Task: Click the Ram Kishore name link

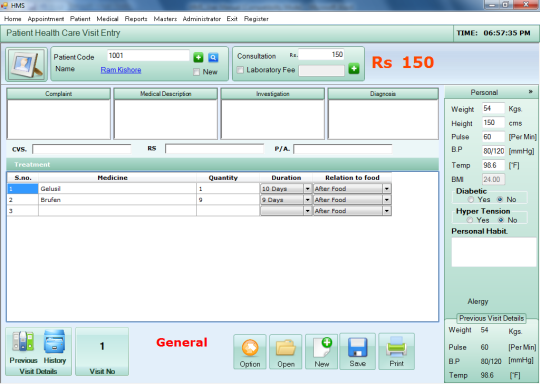Action: point(121,70)
